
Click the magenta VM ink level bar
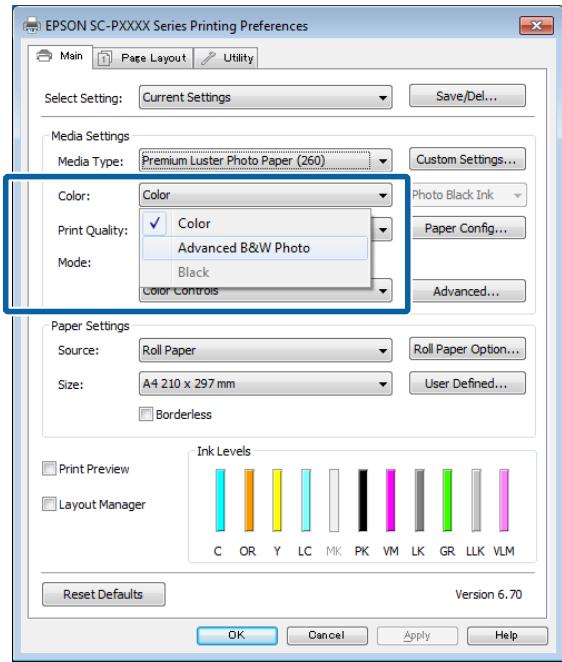391,500
